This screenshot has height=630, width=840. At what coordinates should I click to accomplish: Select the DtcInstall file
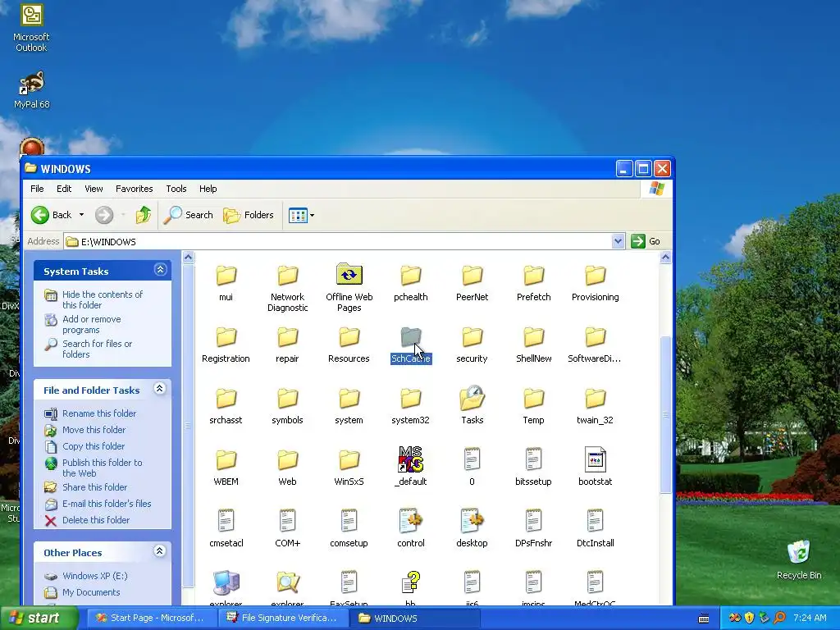[x=596, y=529]
